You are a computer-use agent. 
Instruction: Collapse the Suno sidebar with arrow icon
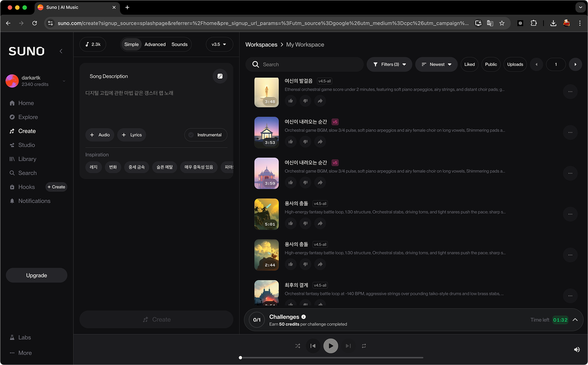tap(61, 51)
